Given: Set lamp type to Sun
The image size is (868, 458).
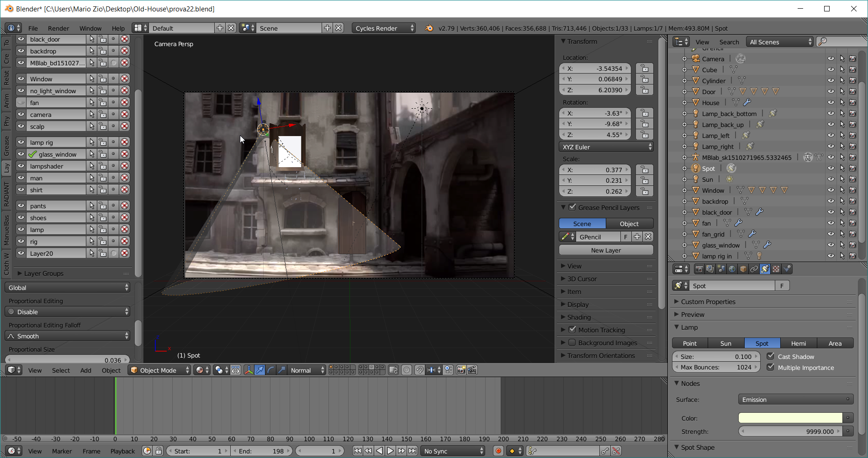Looking at the screenshot, I should [726, 343].
